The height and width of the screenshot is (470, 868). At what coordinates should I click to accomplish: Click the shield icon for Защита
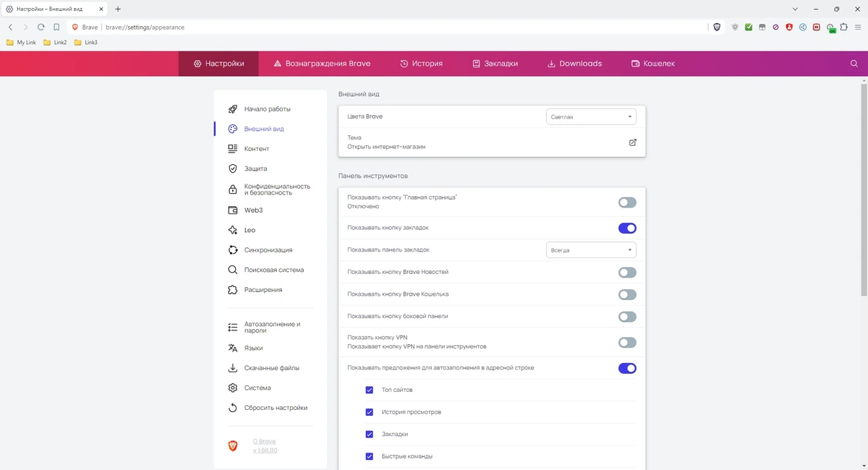pyautogui.click(x=232, y=168)
